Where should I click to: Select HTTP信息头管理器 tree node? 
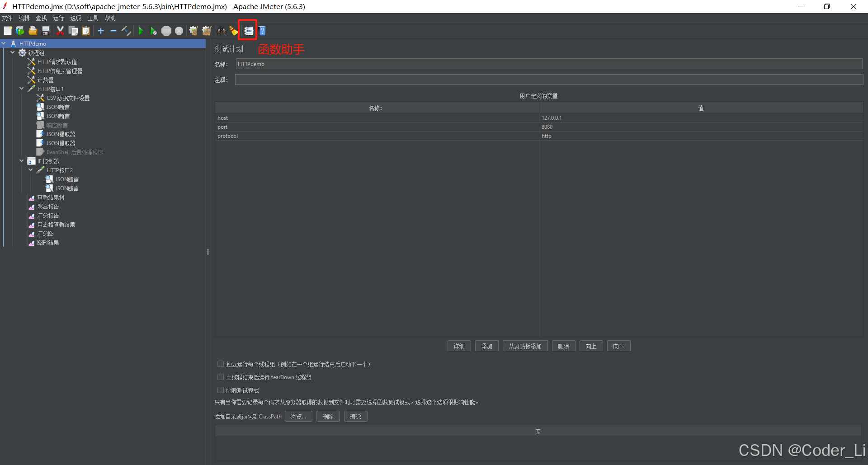tap(60, 71)
